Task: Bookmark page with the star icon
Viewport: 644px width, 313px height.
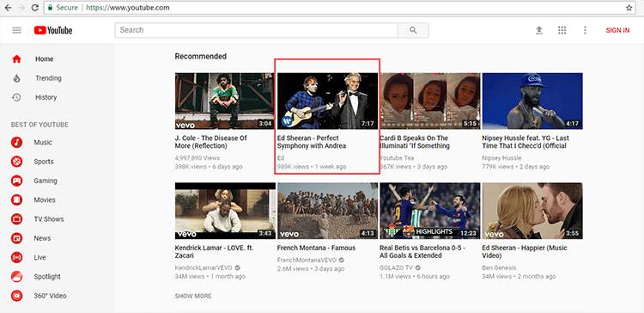Action: coord(629,8)
